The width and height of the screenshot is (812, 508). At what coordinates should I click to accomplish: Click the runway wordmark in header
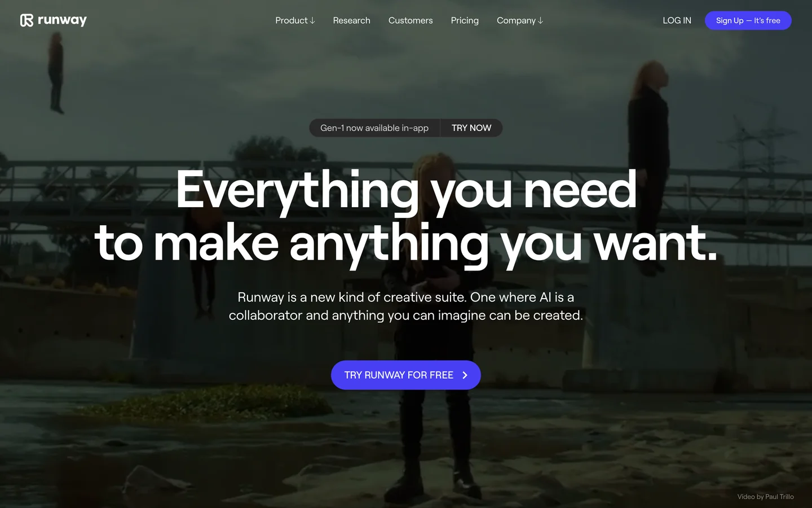[62, 20]
